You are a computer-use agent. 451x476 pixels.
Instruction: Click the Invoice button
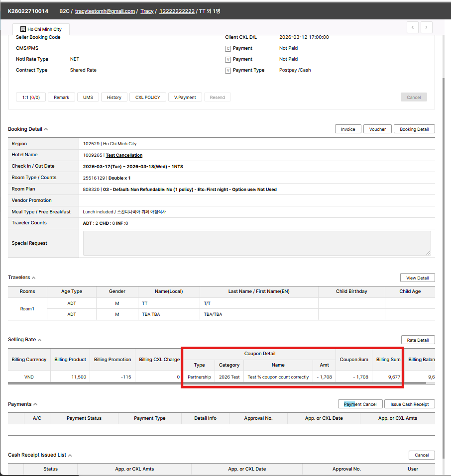click(x=348, y=129)
